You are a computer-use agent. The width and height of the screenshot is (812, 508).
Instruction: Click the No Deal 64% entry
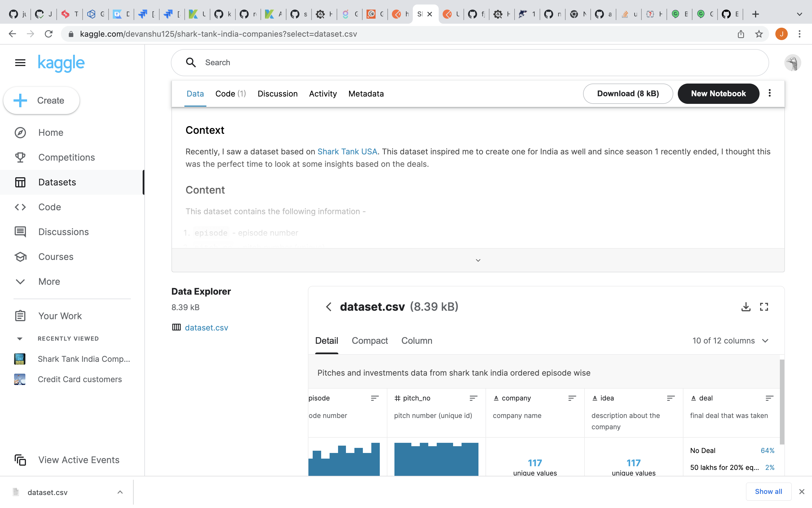(732, 450)
